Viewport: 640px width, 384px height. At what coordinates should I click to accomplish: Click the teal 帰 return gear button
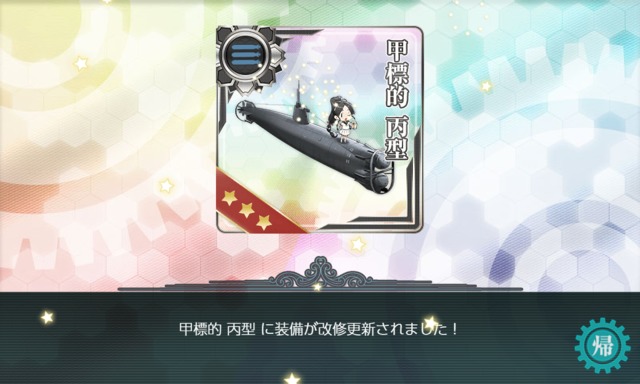(602, 346)
